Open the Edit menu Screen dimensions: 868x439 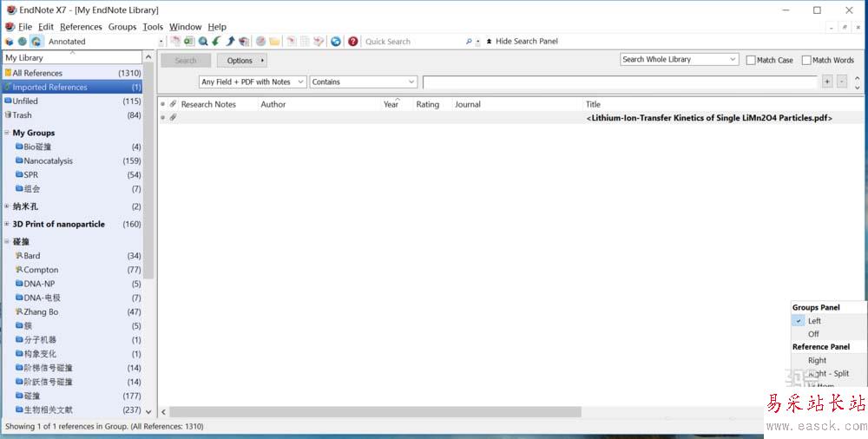(46, 27)
